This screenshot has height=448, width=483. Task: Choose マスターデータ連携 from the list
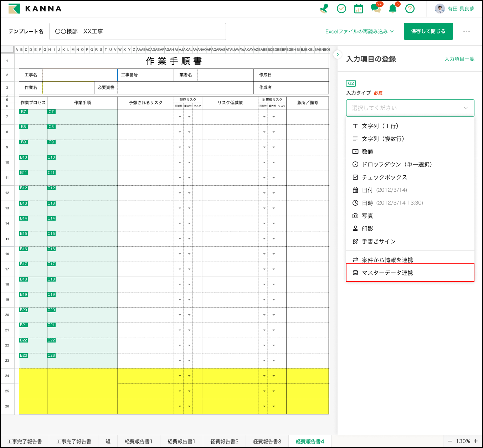pyautogui.click(x=387, y=273)
